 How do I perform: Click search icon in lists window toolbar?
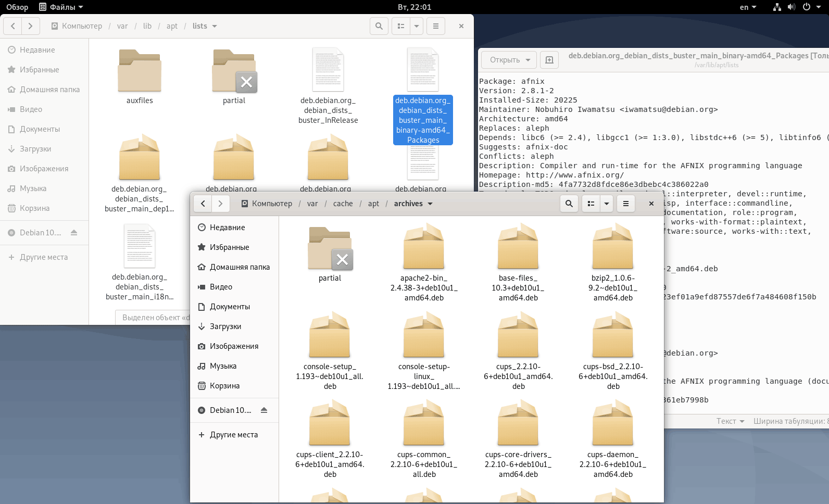coord(379,26)
